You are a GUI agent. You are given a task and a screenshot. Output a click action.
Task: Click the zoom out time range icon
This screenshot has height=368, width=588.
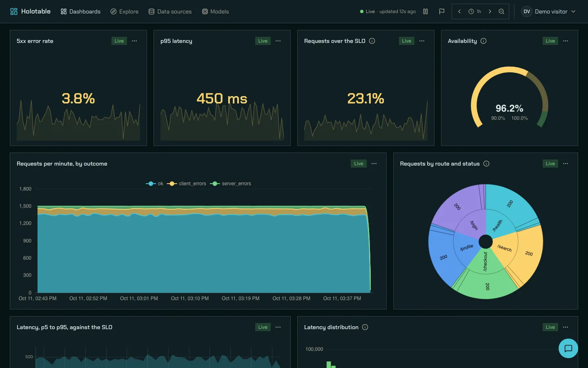pyautogui.click(x=501, y=11)
